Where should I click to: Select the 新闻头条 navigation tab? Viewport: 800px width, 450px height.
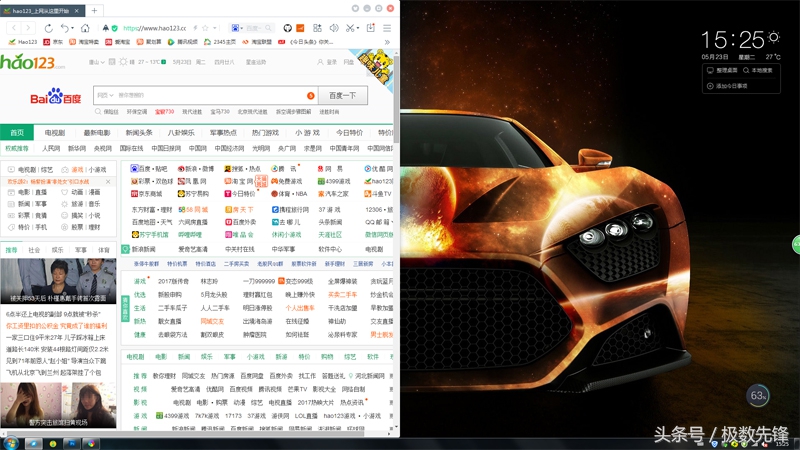[x=139, y=133]
